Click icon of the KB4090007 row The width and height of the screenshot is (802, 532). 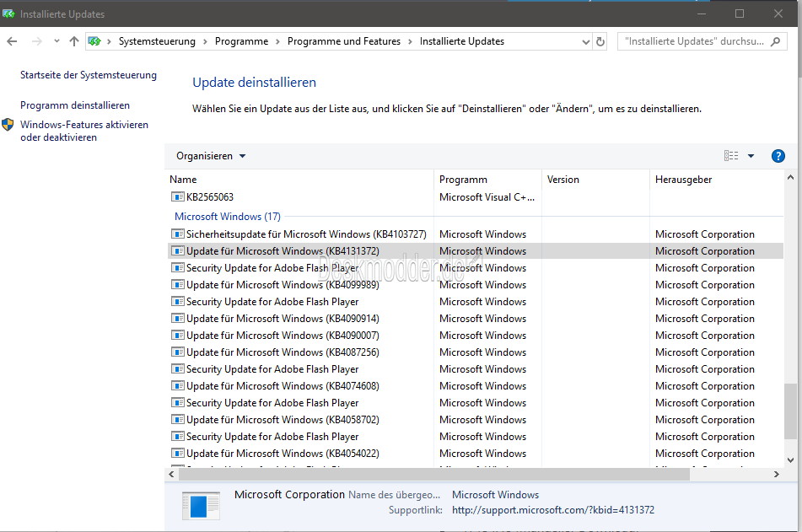(x=177, y=336)
